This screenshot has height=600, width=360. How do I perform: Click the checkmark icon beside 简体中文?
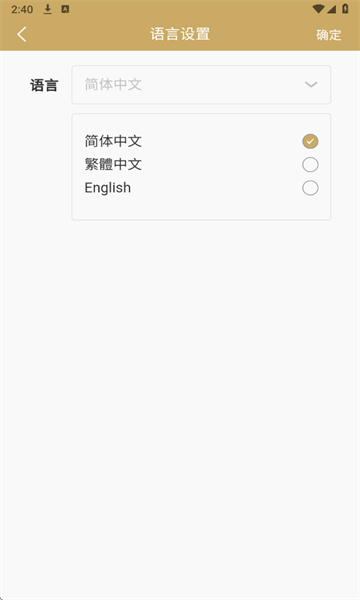click(310, 141)
